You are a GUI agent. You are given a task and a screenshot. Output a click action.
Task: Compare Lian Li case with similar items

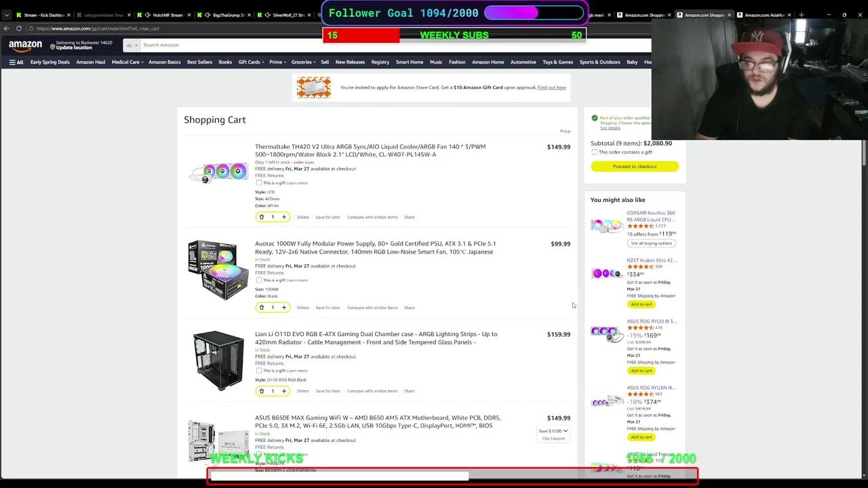pyautogui.click(x=372, y=391)
